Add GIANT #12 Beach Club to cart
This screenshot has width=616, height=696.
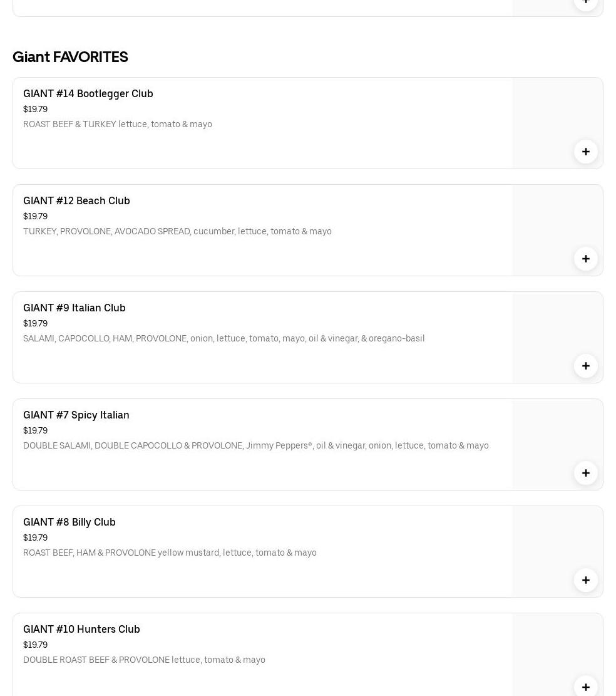[x=585, y=259]
